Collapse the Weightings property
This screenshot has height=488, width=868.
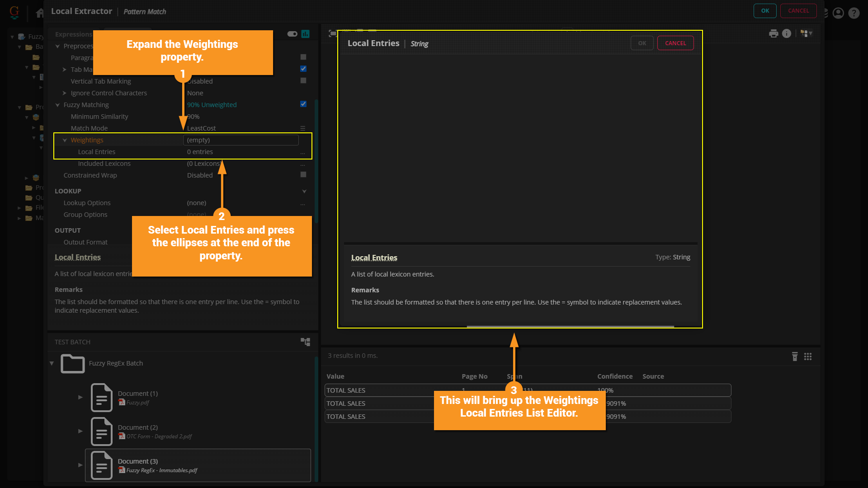click(65, 140)
